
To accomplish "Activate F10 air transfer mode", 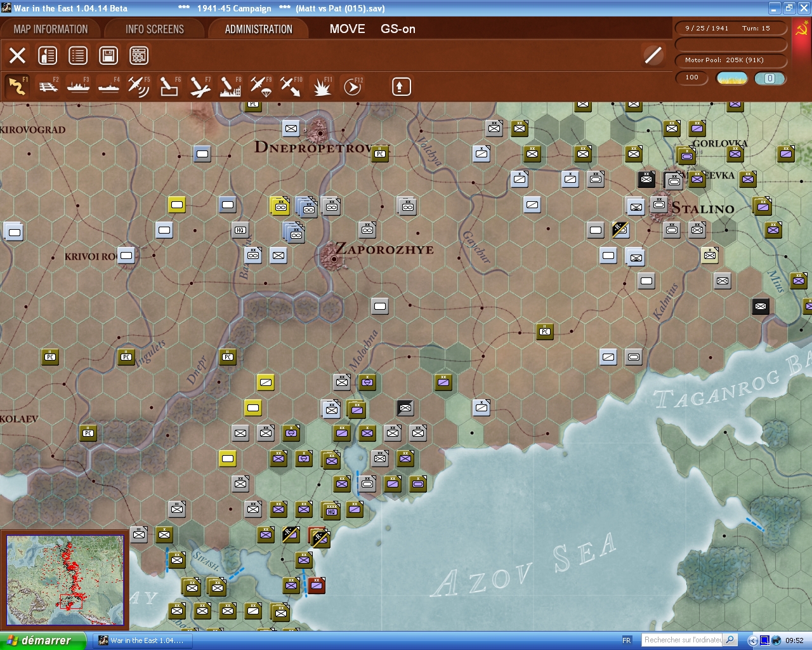I will (291, 86).
